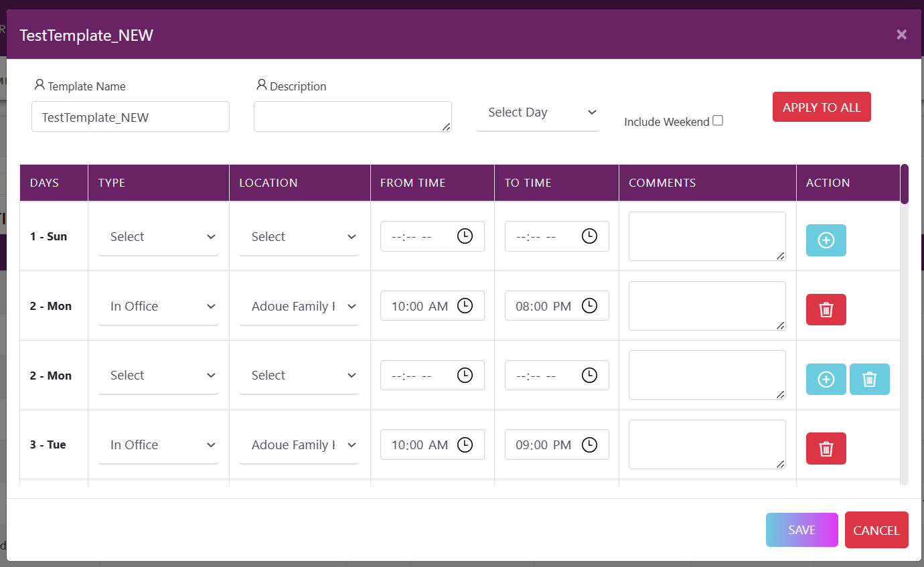Click the table's vertical scrollbar thumb

coord(905,184)
